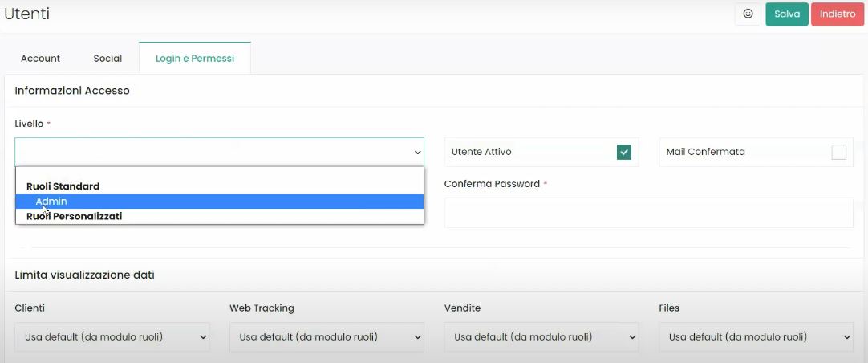The width and height of the screenshot is (868, 363).
Task: Select the Login e Permessi tab
Action: pyautogui.click(x=195, y=59)
